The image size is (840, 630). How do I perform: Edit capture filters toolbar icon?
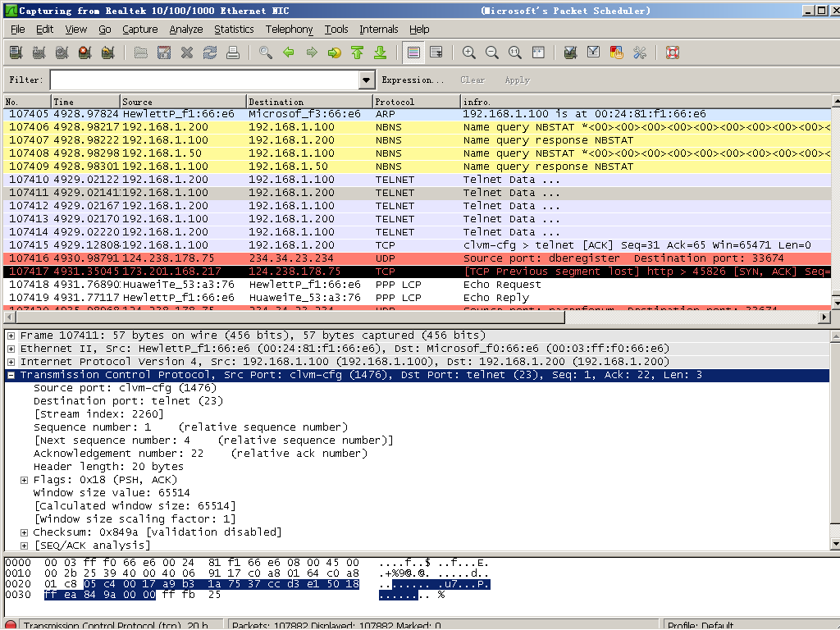pyautogui.click(x=571, y=52)
